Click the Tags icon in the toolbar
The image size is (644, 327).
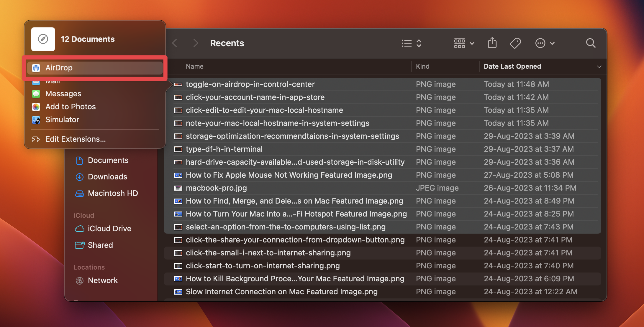515,43
